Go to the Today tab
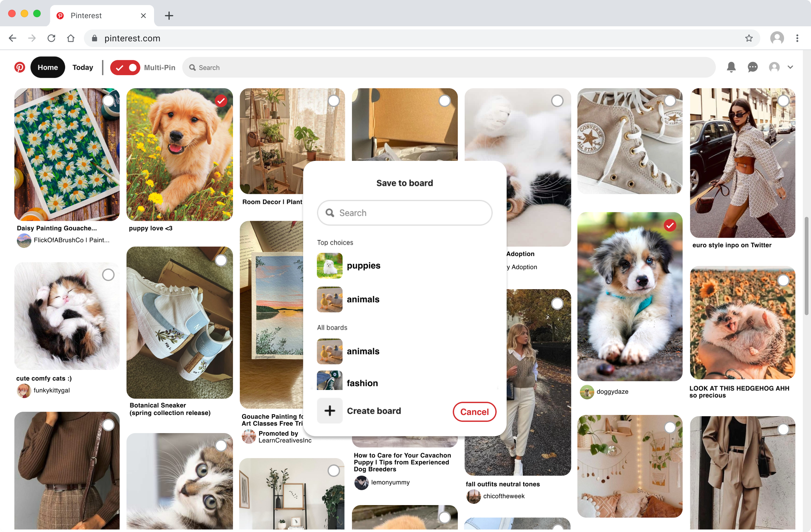This screenshot has height=532, width=811. 82,67
